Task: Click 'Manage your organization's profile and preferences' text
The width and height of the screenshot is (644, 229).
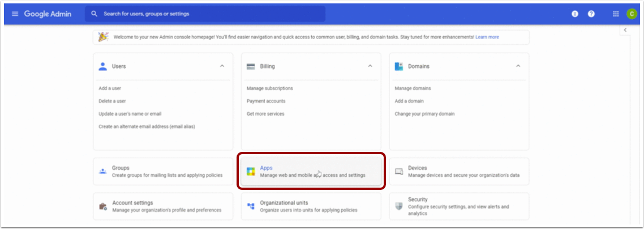Action: click(x=167, y=210)
